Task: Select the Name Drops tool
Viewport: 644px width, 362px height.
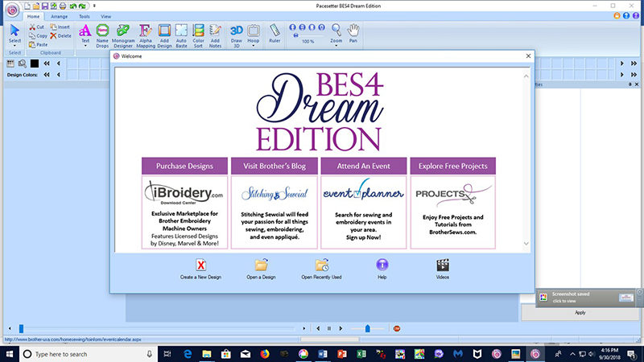Action: 102,35
